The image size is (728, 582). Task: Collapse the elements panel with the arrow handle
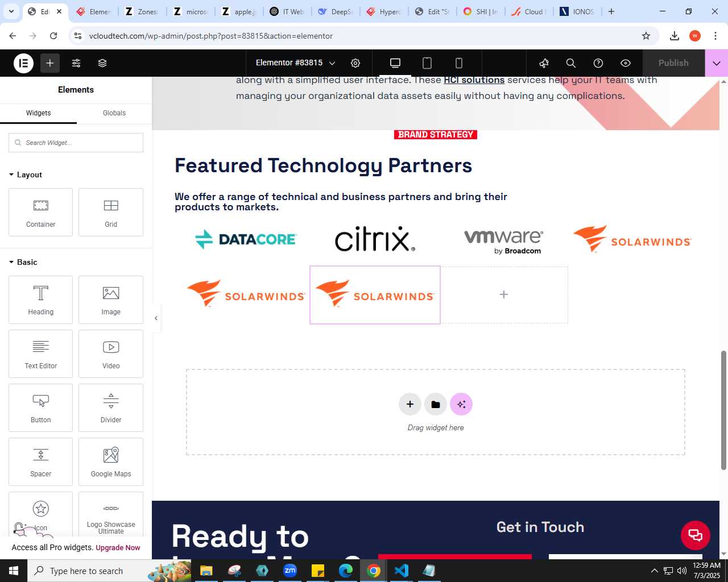click(x=156, y=318)
